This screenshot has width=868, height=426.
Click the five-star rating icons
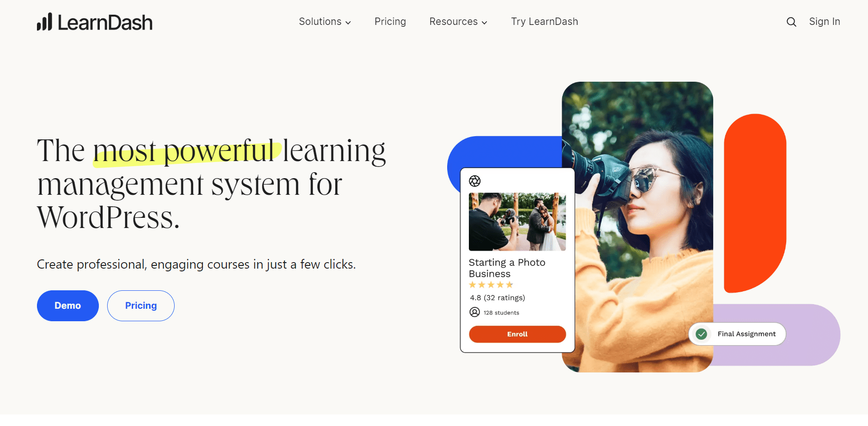(491, 285)
